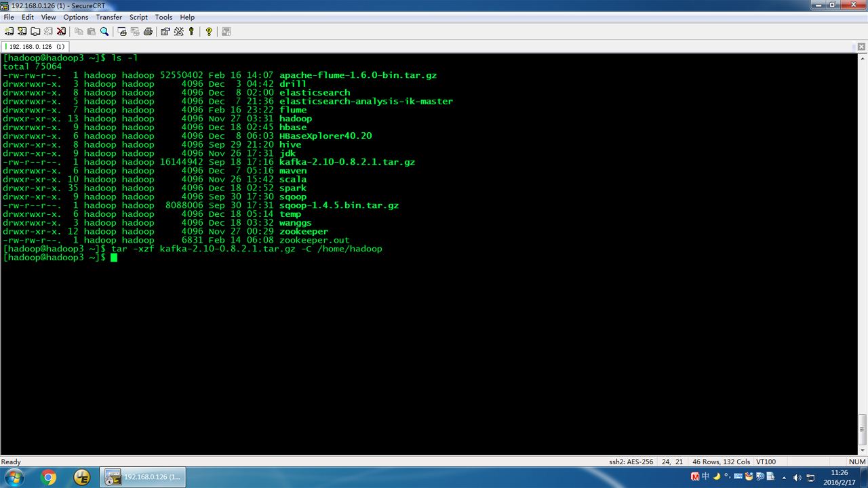Click the ssh2: AES-256 status entry

(631, 462)
